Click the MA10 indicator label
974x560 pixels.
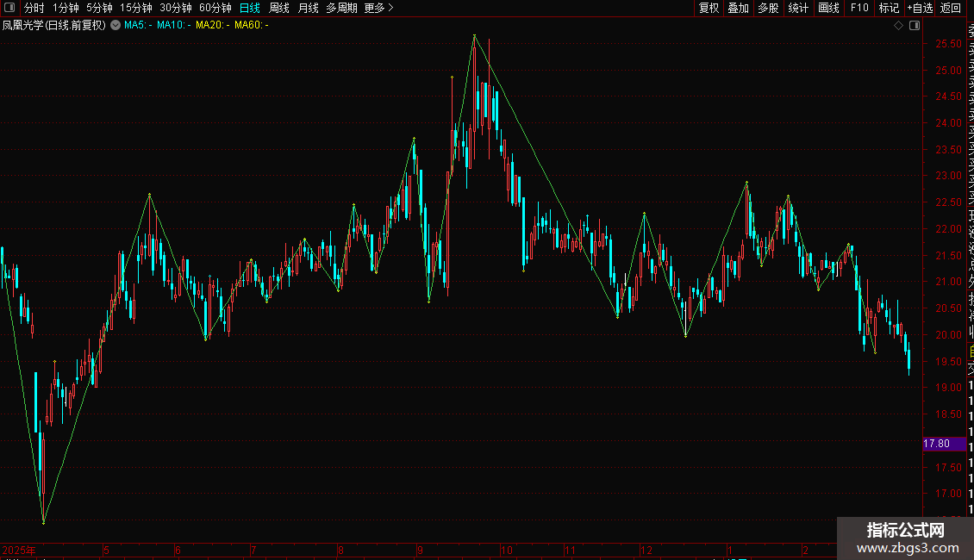pyautogui.click(x=174, y=25)
